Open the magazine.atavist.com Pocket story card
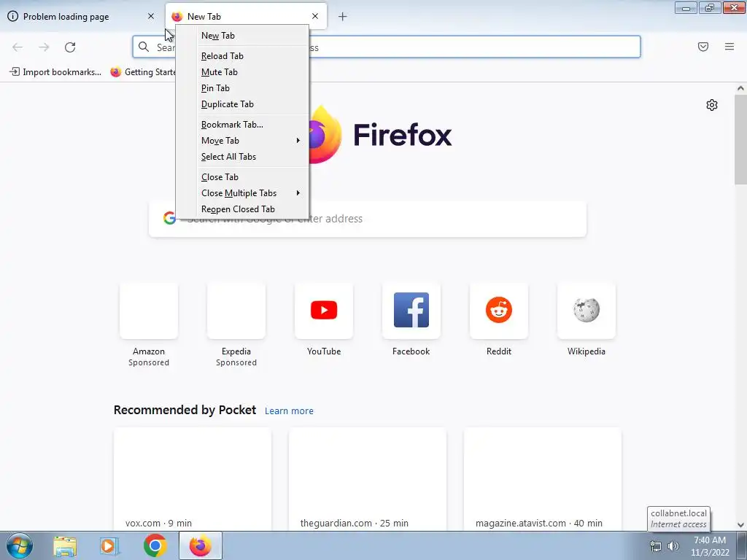747x560 pixels. click(542, 479)
